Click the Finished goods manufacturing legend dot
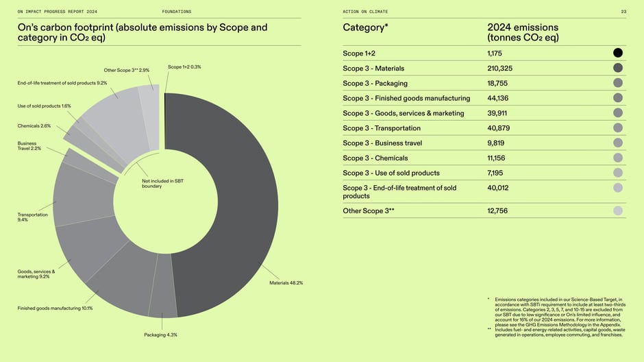 click(618, 98)
